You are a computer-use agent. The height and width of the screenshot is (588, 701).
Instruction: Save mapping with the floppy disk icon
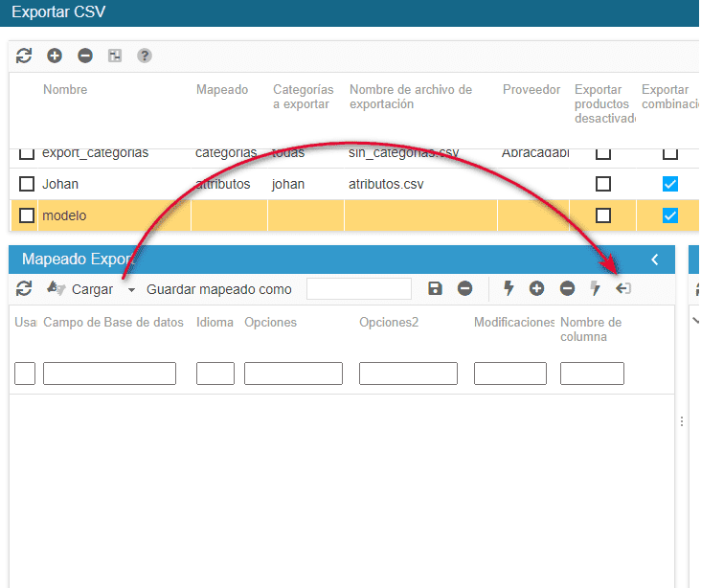[x=435, y=288]
